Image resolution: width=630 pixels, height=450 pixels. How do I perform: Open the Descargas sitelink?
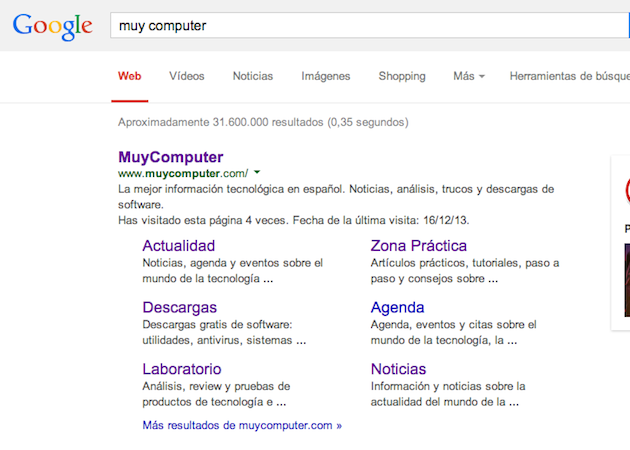[179, 307]
